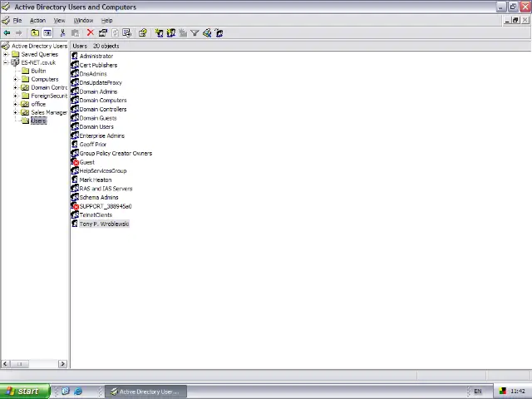Click the Internet Explorer quick launch icon
Image resolution: width=532 pixels, height=399 pixels.
78,392
